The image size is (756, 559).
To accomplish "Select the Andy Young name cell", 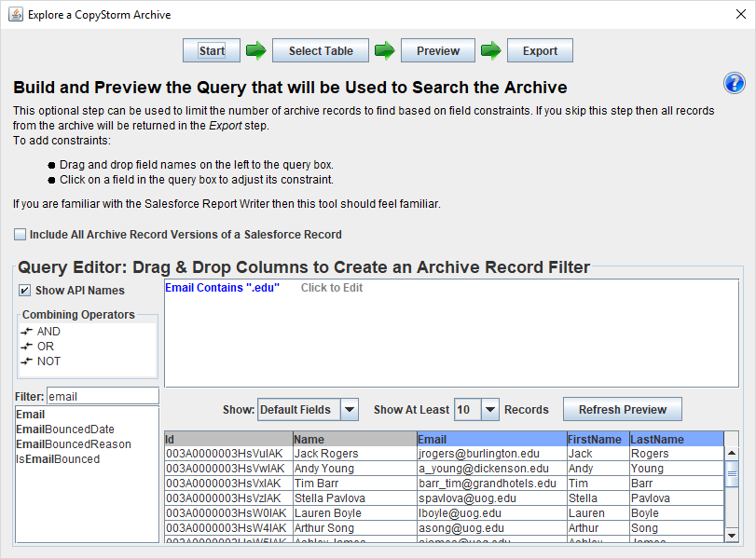I will (x=355, y=469).
